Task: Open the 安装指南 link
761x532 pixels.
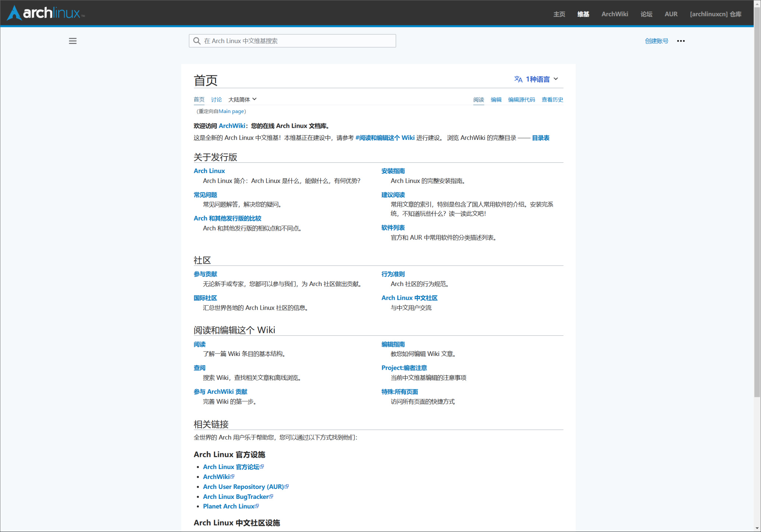Action: [393, 171]
